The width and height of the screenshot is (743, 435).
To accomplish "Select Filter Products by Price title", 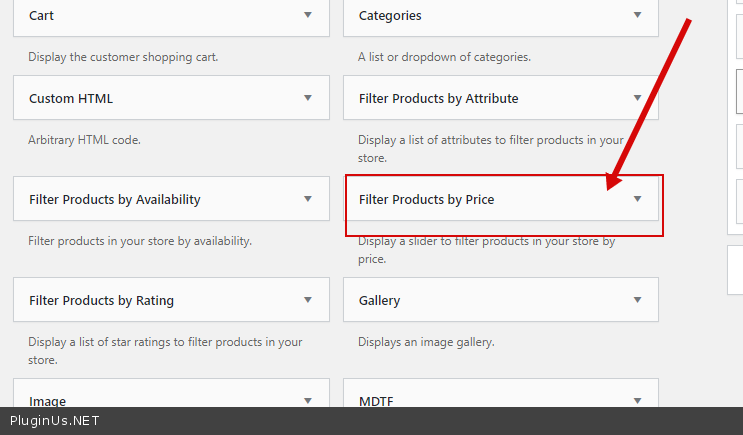I will pos(426,199).
